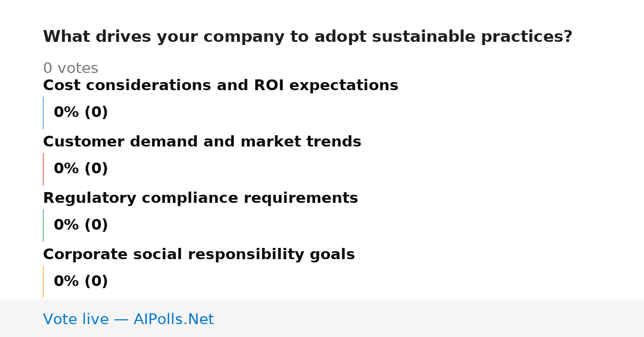Click the orange bar for Corporate social responsibility
This screenshot has height=337, width=644.
coord(43,282)
